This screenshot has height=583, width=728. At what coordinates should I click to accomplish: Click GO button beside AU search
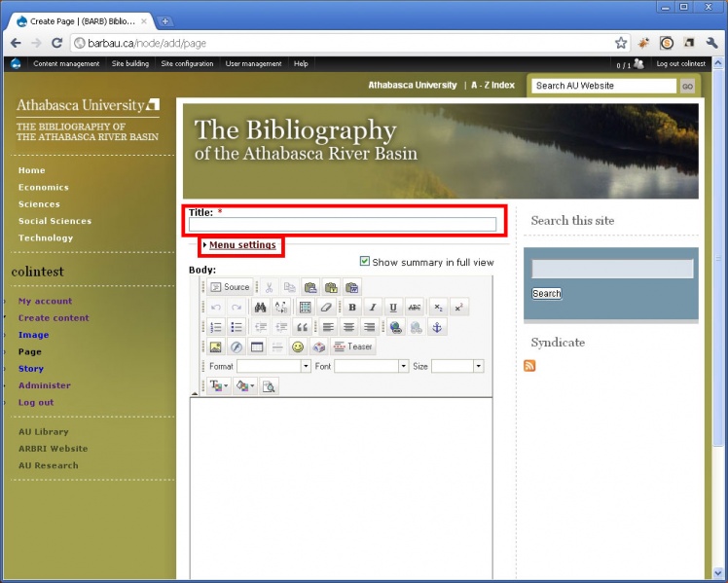pos(687,87)
